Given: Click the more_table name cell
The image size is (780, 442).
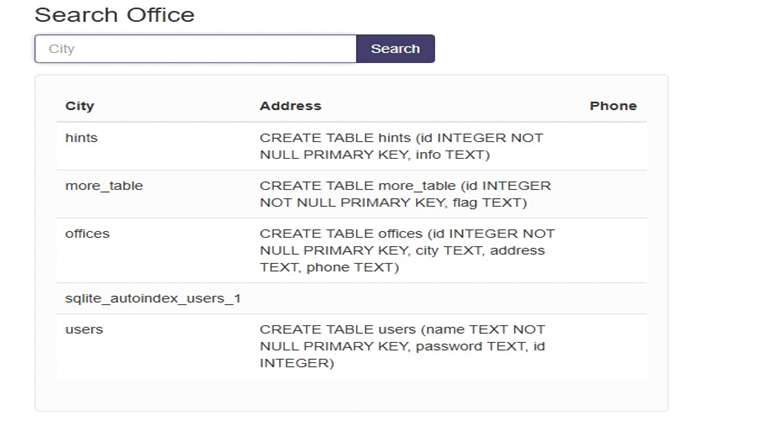Looking at the screenshot, I should coord(104,186).
